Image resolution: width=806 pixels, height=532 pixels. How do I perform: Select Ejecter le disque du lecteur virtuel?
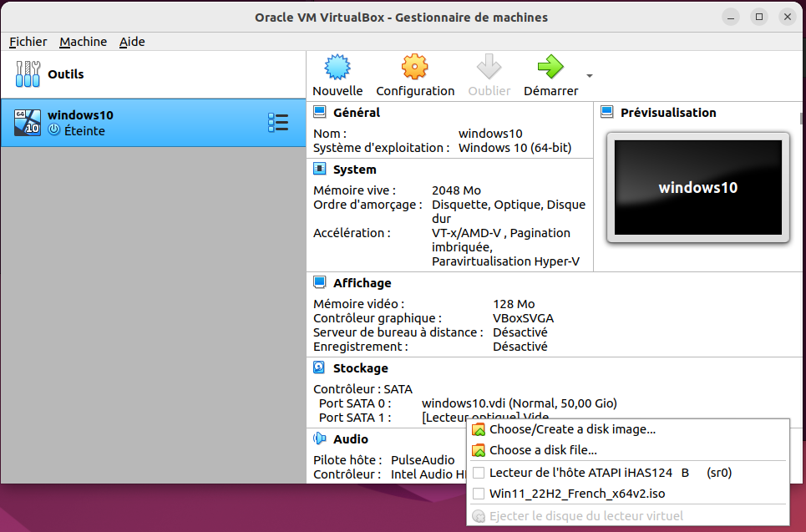pos(627,516)
